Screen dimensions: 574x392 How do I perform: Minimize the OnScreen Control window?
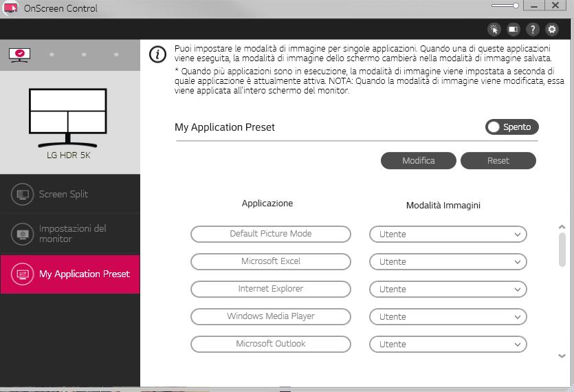click(x=534, y=6)
